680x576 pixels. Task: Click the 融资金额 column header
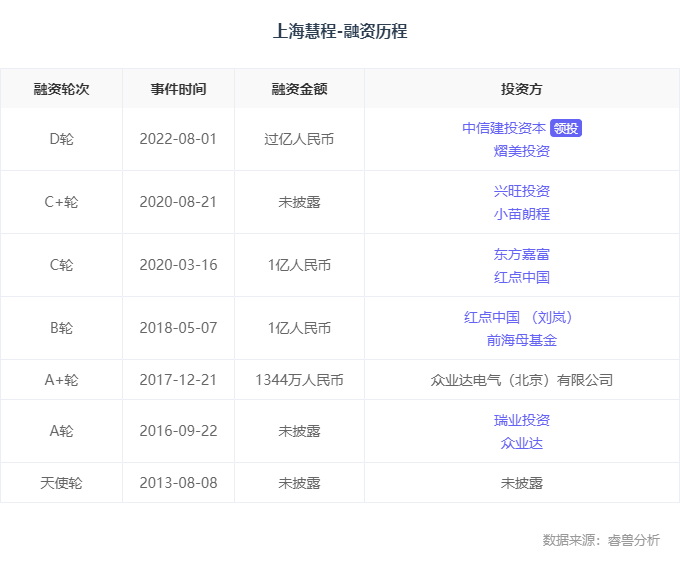(x=299, y=89)
